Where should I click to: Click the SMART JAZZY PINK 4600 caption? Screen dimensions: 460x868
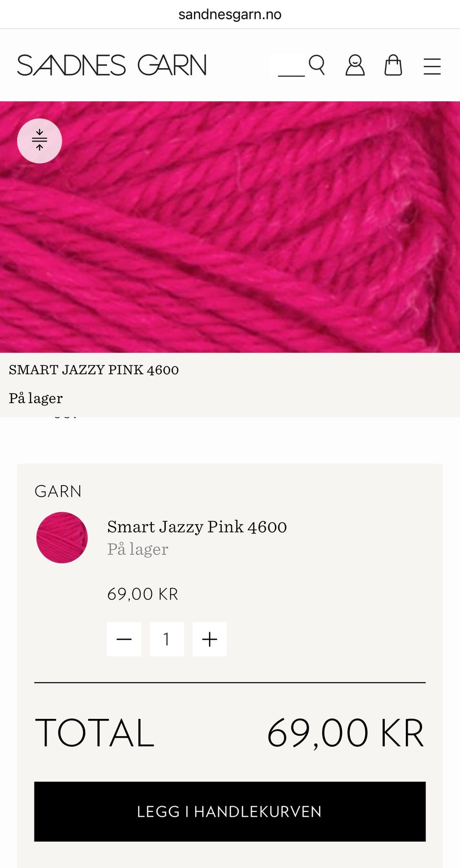pos(94,370)
